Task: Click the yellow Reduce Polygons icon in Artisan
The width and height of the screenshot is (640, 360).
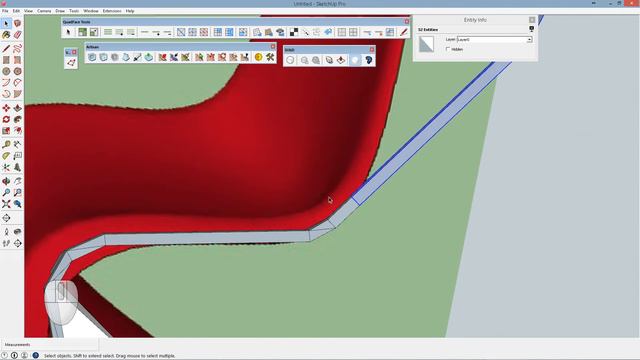Action: (x=258, y=58)
